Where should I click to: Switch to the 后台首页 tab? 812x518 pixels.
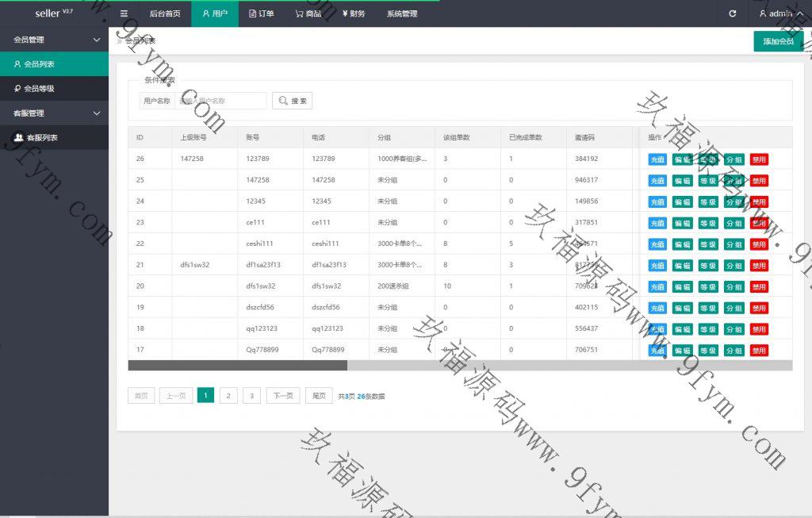(165, 13)
